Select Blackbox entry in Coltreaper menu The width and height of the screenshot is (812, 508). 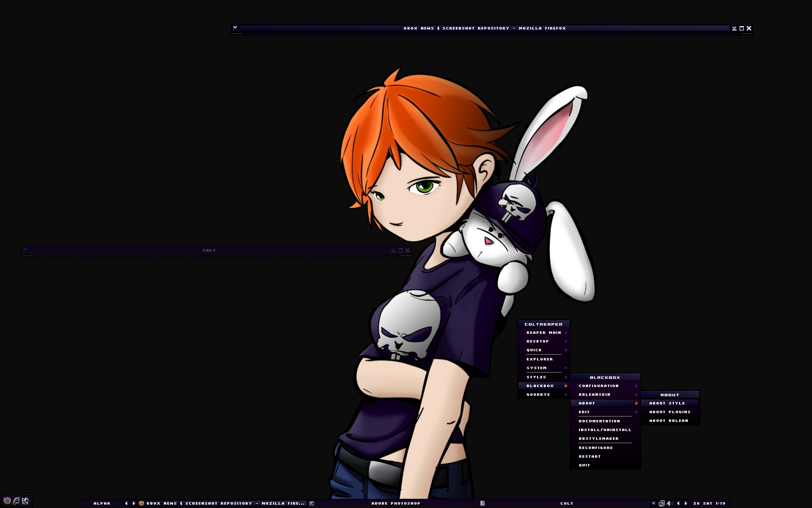point(544,386)
